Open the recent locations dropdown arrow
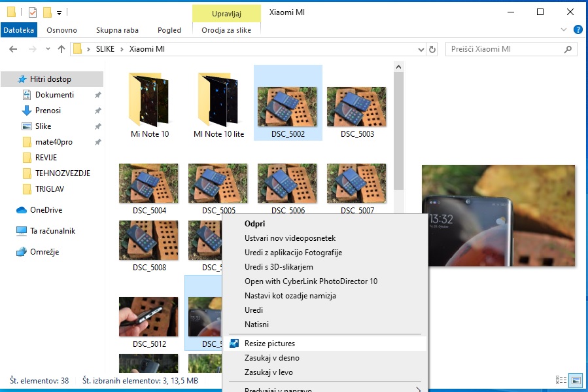 pos(46,49)
